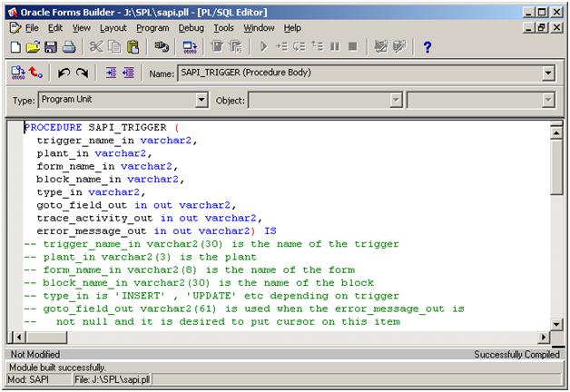The width and height of the screenshot is (570, 392).
Task: Open the Debug menu
Action: [192, 28]
